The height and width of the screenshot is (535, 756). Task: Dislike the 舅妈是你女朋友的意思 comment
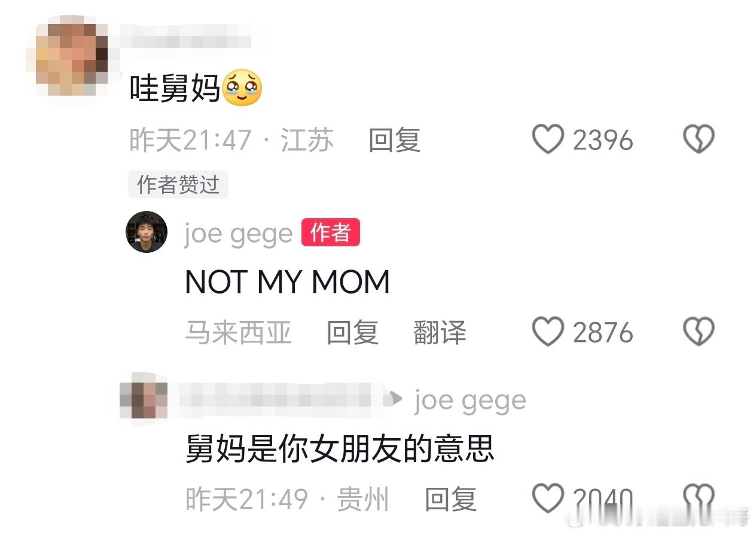click(x=699, y=498)
